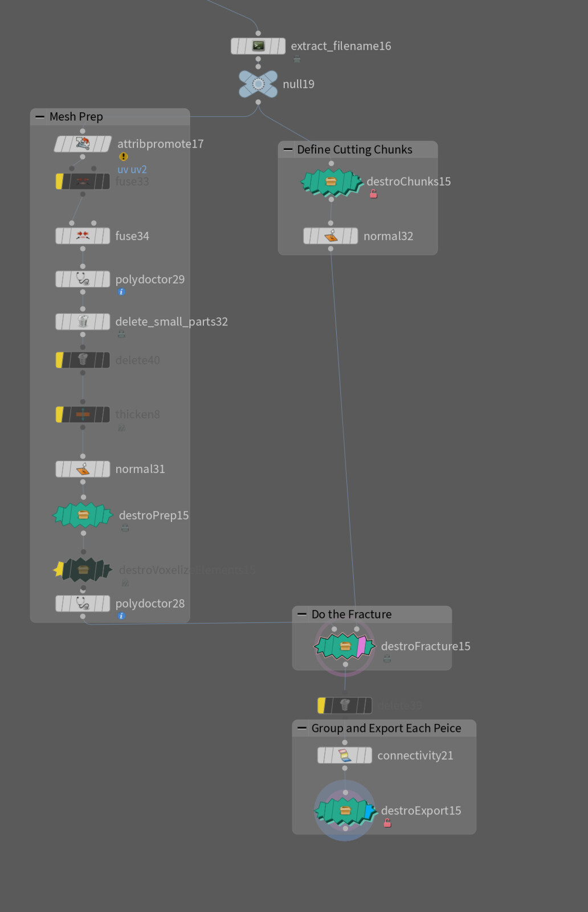The height and width of the screenshot is (912, 588).
Task: Toggle the pink template flag on destroFracture15
Action: click(x=361, y=646)
